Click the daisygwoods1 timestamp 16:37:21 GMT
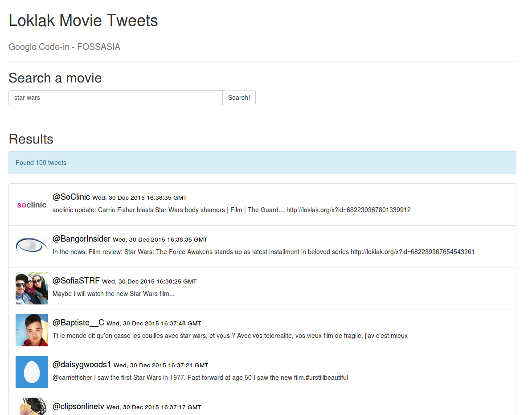 tap(161, 366)
